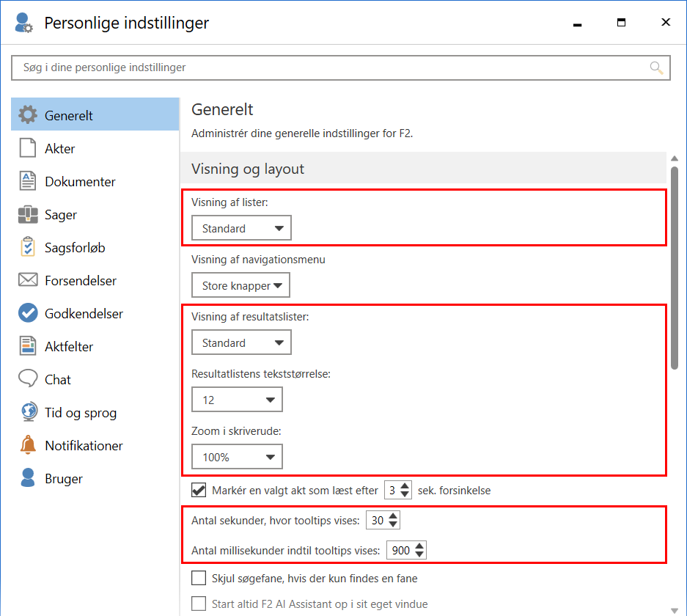
Task: Switch to the Dokumenter section
Action: point(95,181)
